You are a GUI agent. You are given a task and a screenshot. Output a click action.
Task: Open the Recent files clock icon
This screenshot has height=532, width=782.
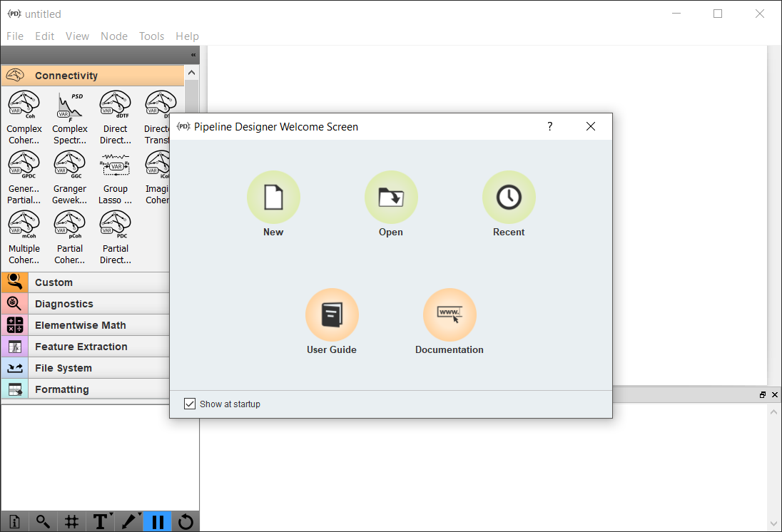(x=509, y=198)
